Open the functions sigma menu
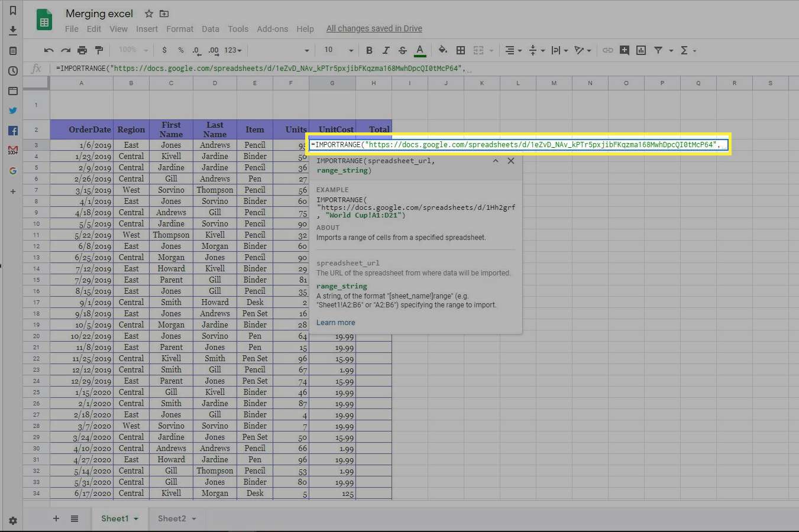 [688, 50]
